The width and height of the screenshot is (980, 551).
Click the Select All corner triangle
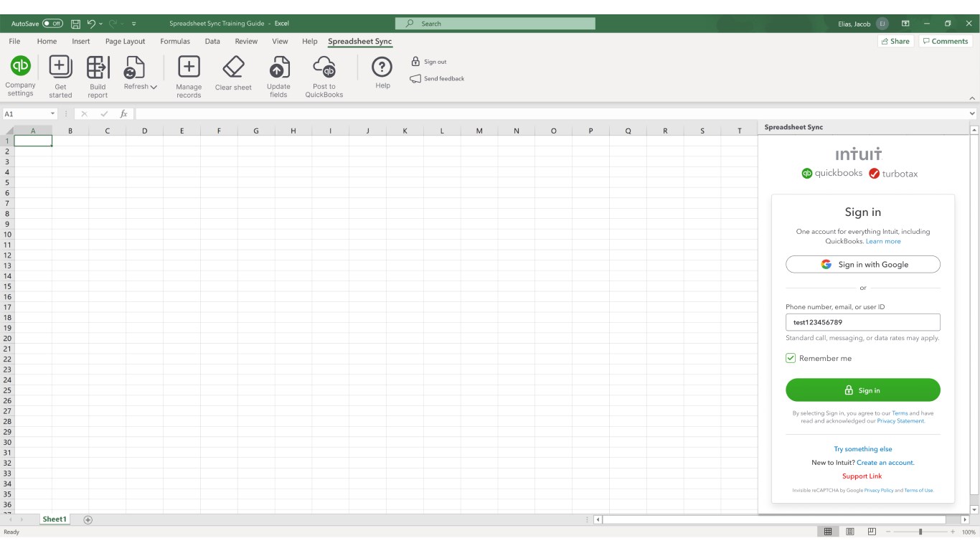pos(8,131)
